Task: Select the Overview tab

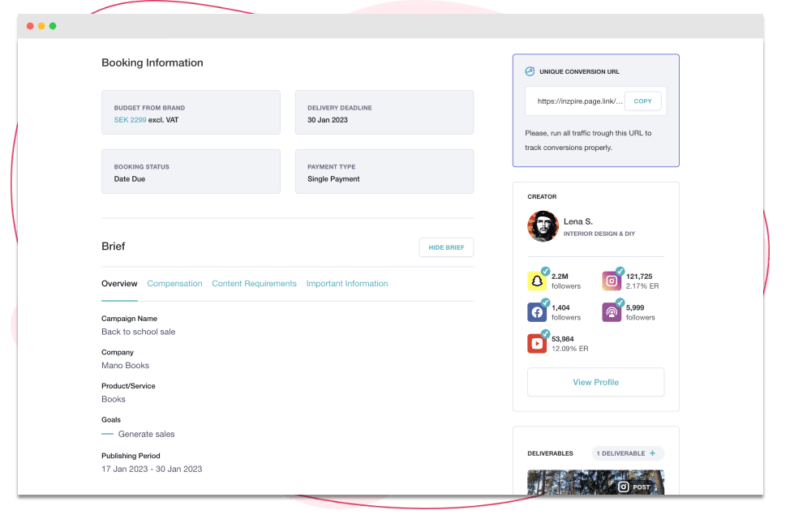Action: pyautogui.click(x=119, y=284)
